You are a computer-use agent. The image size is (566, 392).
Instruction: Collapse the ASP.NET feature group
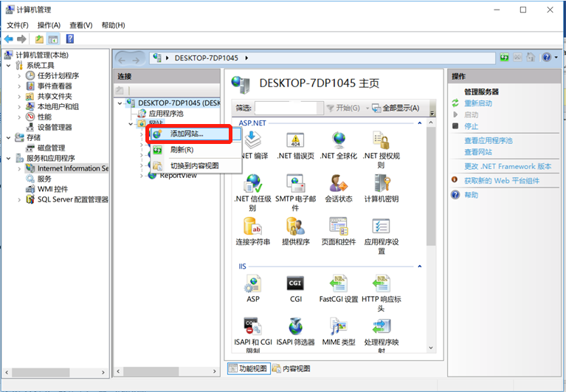[419, 123]
